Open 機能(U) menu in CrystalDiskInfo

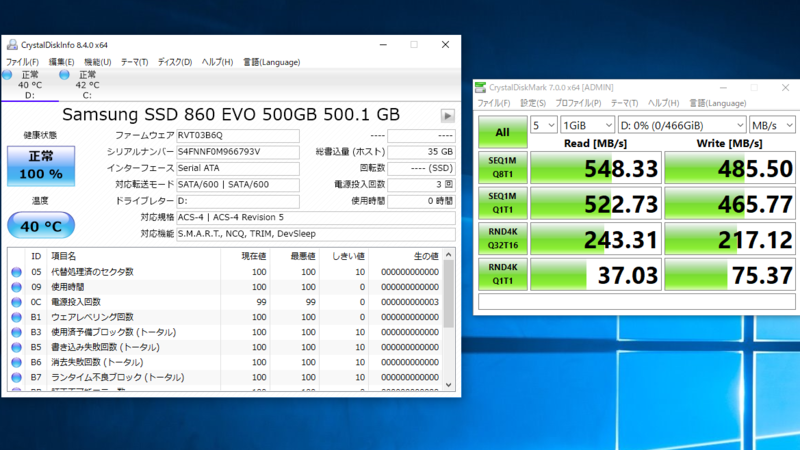point(97,62)
